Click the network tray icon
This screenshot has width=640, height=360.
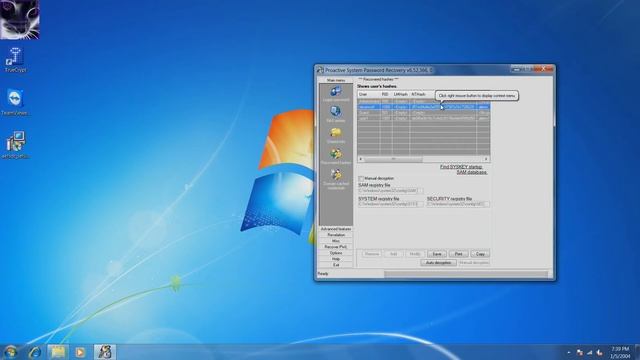[x=589, y=352]
